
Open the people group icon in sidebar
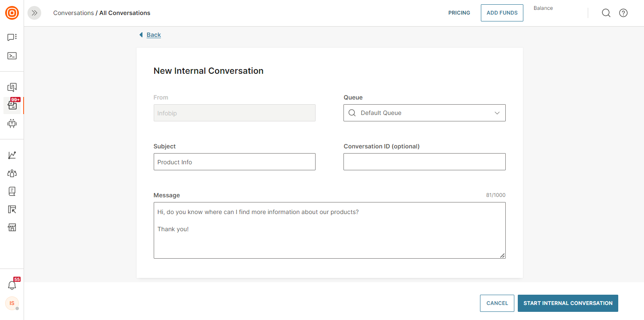coord(12,173)
